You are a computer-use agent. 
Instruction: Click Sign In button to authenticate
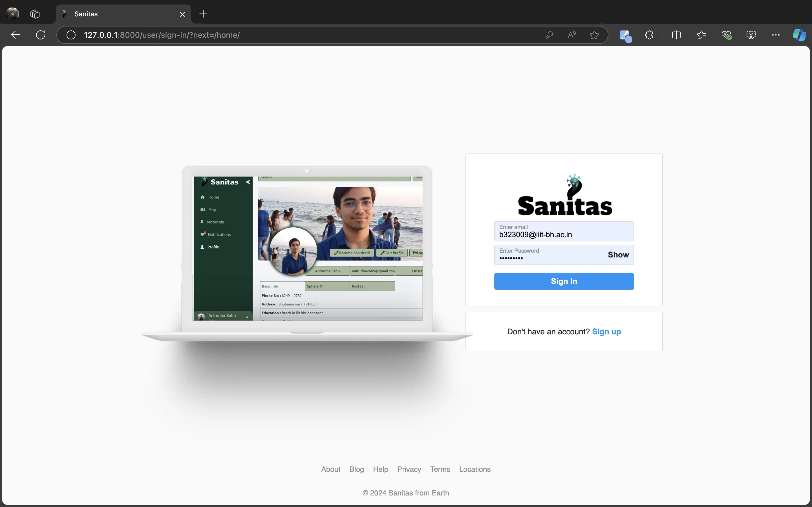(564, 281)
